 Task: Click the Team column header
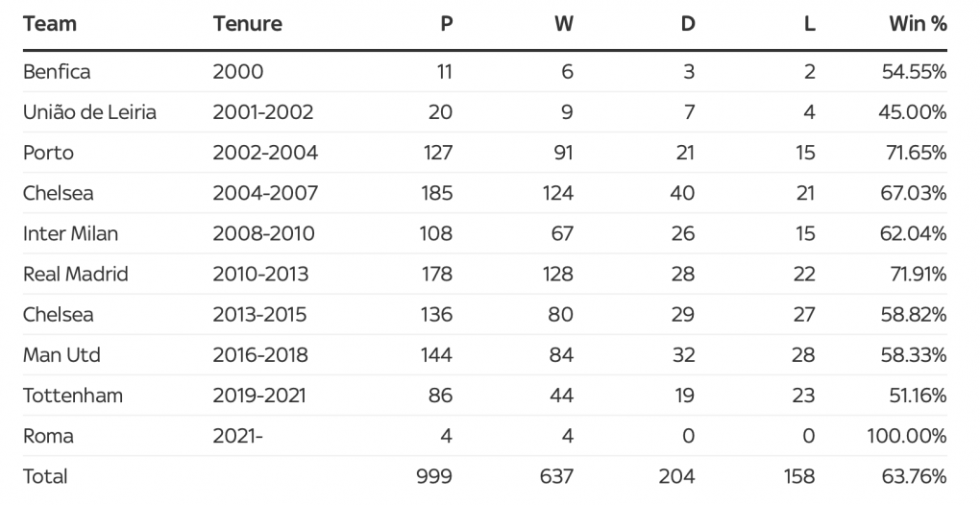pos(50,24)
